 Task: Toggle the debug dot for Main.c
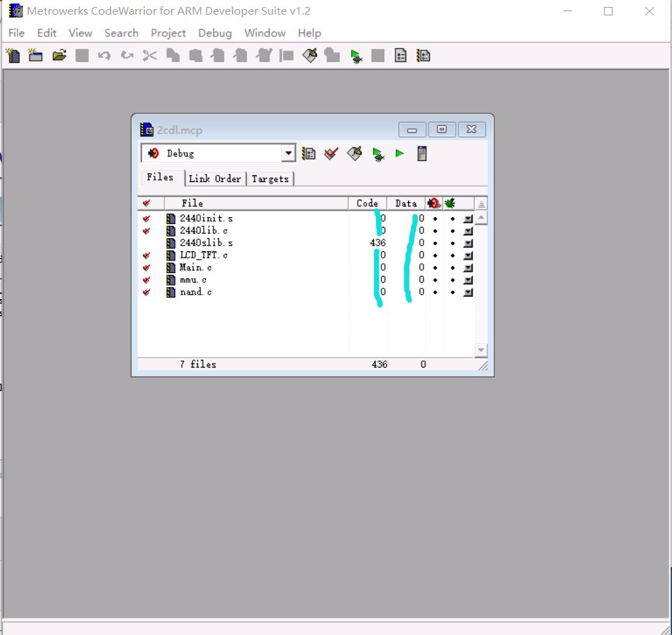pos(453,268)
